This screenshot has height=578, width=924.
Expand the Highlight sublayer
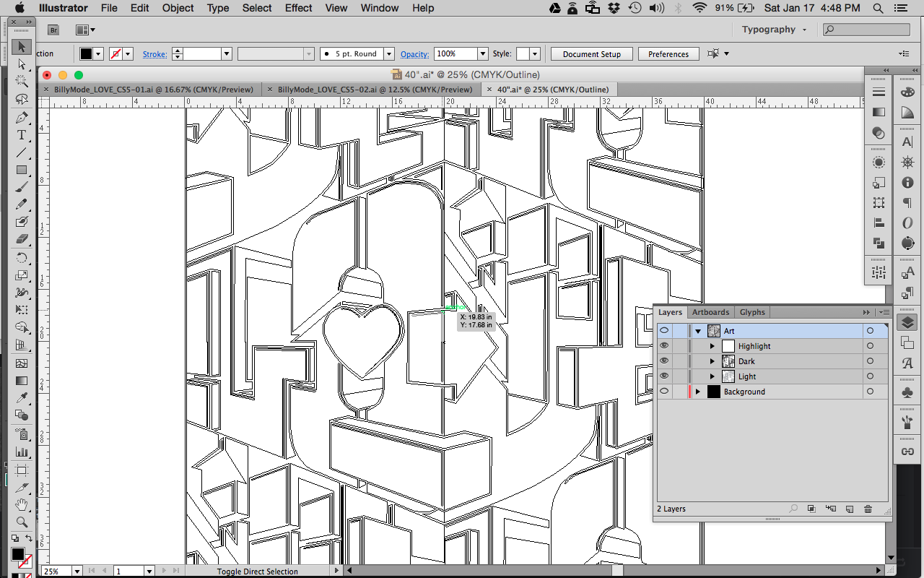point(712,346)
